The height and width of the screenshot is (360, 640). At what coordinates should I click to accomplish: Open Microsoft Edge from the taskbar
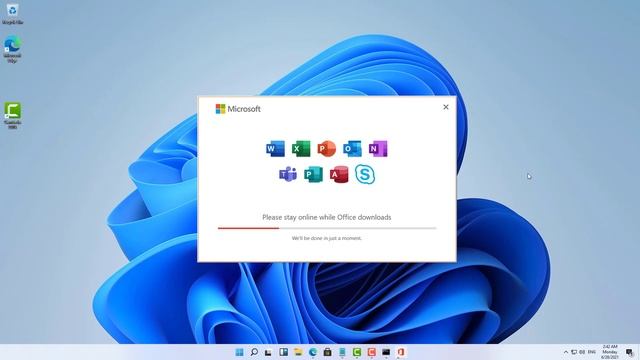(x=313, y=352)
